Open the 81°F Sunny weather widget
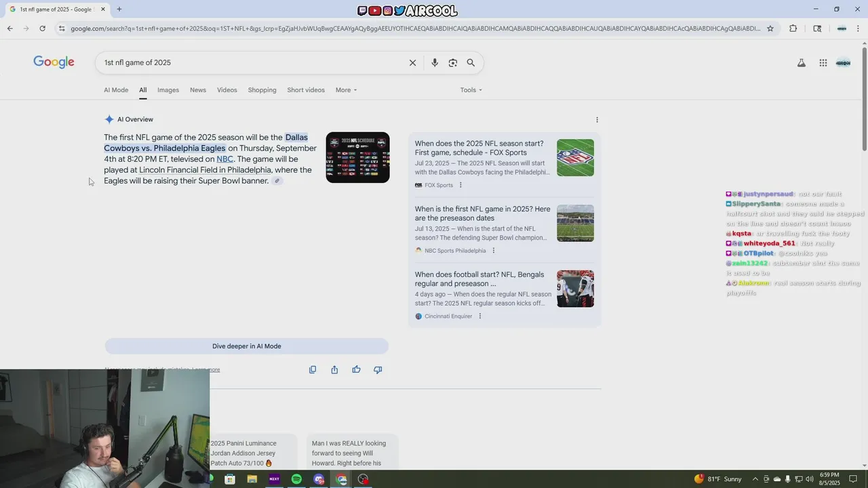This screenshot has width=868, height=488. (718, 479)
